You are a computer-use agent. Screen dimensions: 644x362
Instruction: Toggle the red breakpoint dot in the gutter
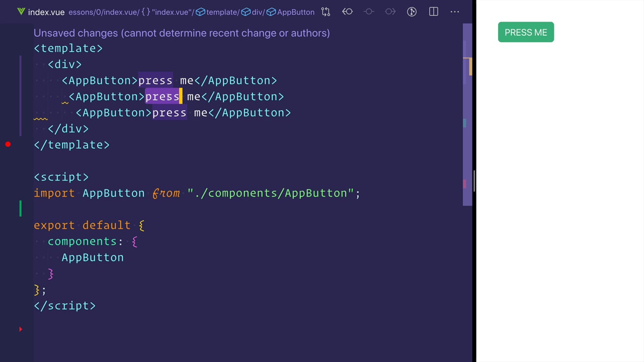click(x=8, y=145)
